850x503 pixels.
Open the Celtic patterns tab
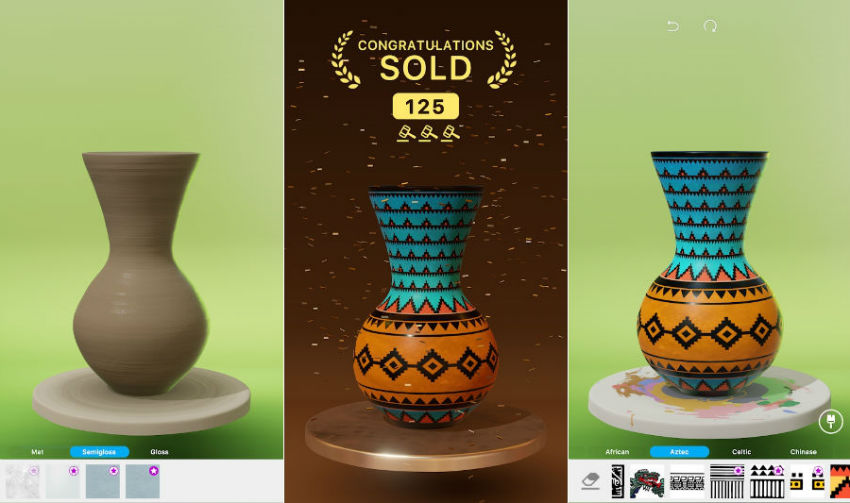[741, 452]
